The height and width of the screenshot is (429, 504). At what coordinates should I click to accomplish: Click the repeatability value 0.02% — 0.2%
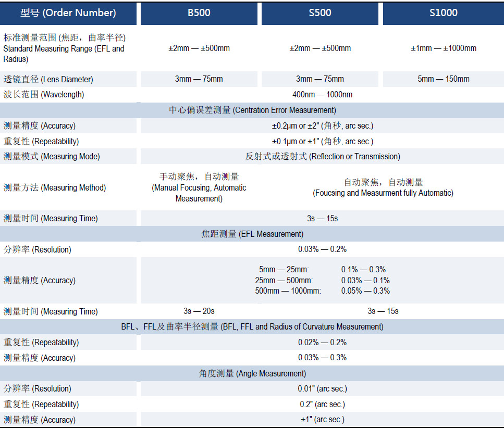[x=322, y=343]
